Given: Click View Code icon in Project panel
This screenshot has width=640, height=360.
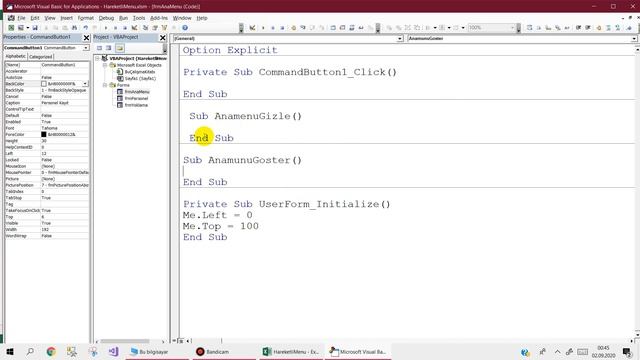Looking at the screenshot, I should tap(100, 48).
